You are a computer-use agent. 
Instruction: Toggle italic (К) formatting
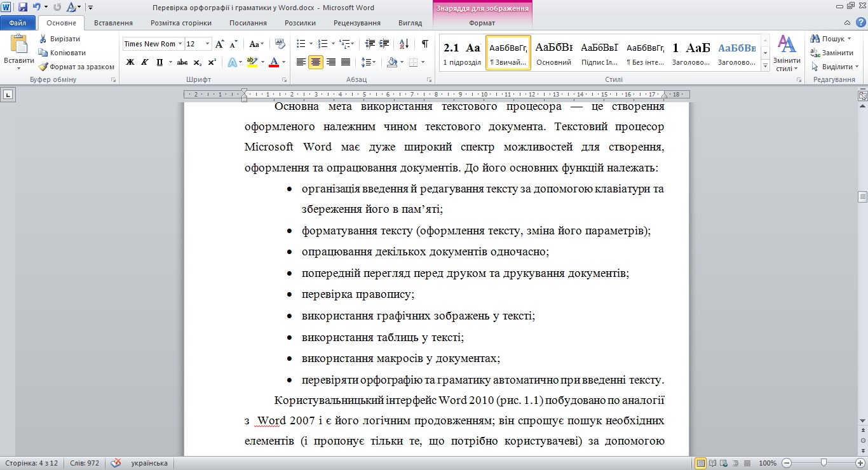pos(144,62)
